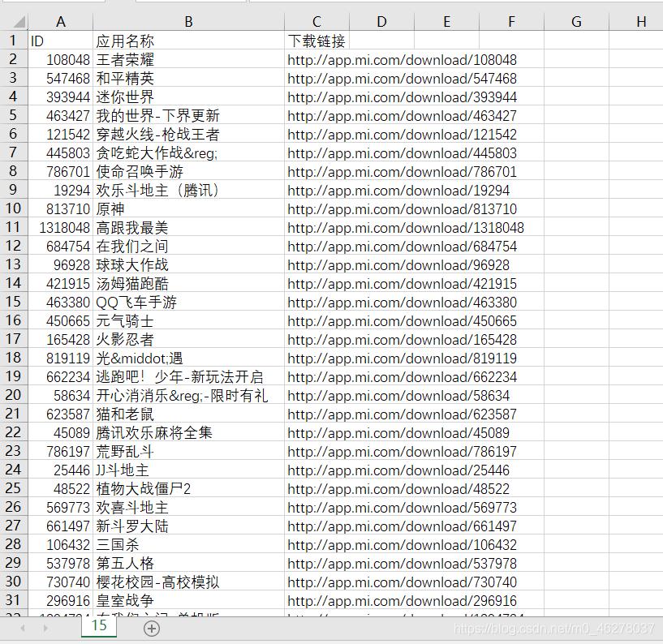Select cell 火影忍者
The width and height of the screenshot is (663, 644).
point(188,339)
